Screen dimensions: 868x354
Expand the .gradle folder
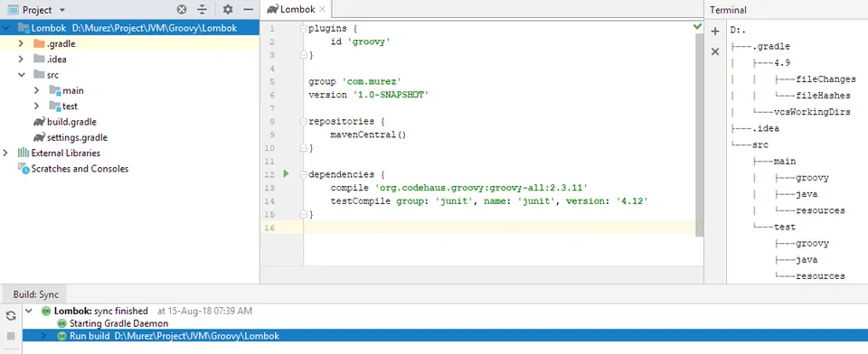(x=21, y=43)
